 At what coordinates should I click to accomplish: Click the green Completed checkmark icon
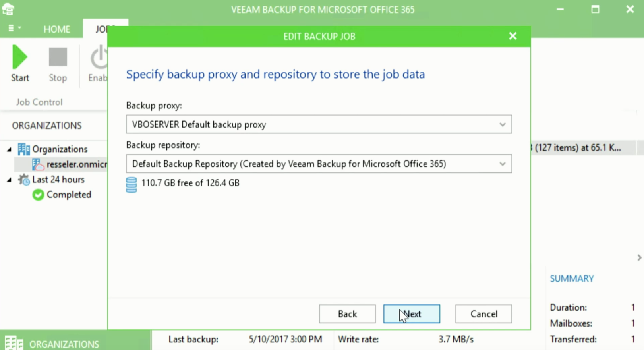coord(38,195)
